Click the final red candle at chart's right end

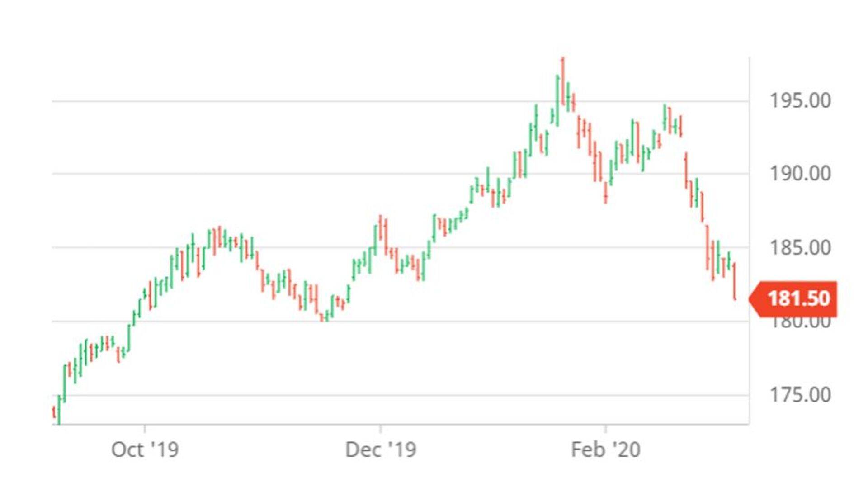pos(735,281)
